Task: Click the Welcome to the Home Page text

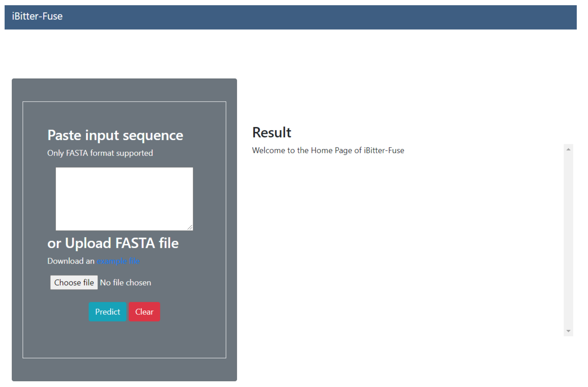Action: pos(328,150)
